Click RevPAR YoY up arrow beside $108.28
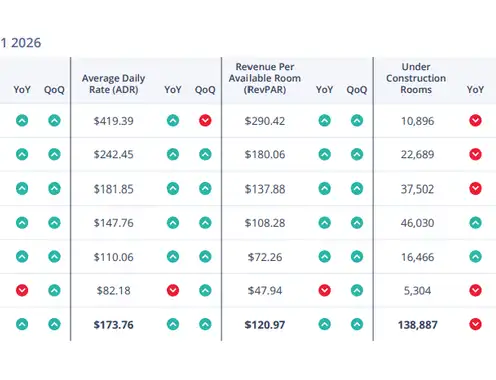The width and height of the screenshot is (496, 380). [x=324, y=223]
